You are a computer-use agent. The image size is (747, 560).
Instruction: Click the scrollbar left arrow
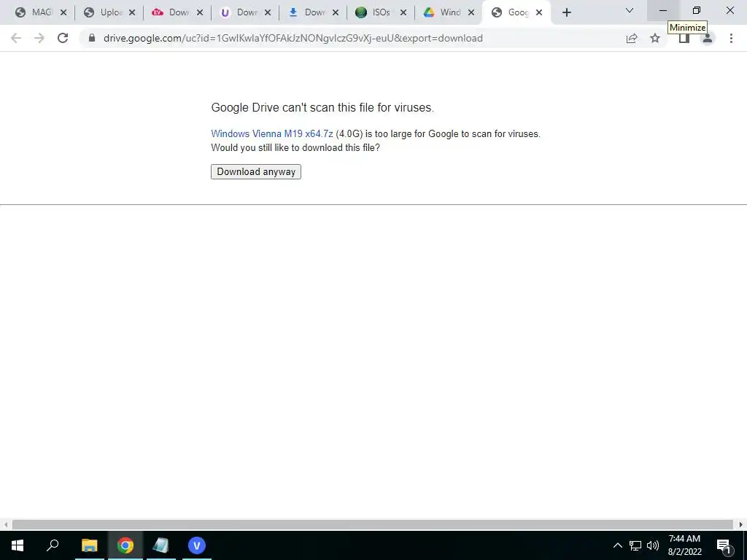[6, 525]
